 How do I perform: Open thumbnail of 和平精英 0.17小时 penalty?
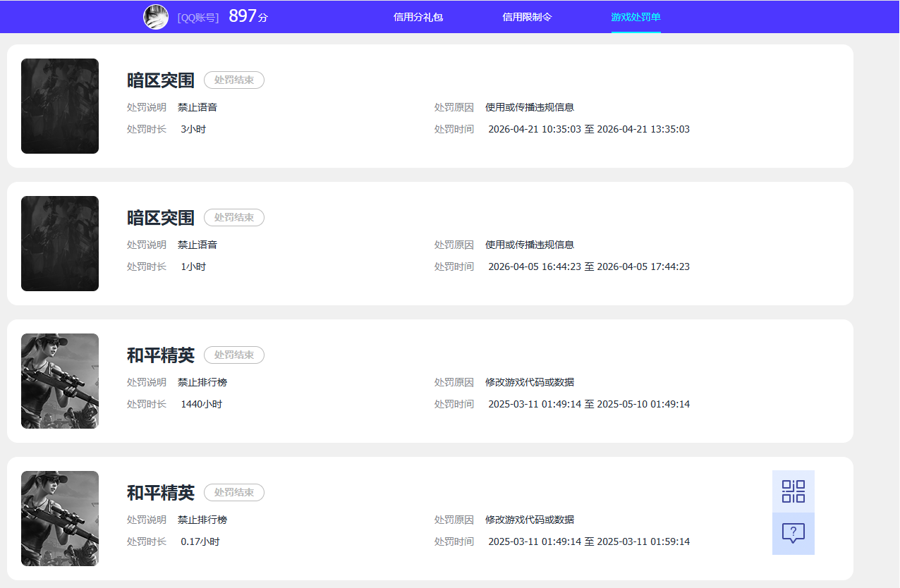coord(60,518)
